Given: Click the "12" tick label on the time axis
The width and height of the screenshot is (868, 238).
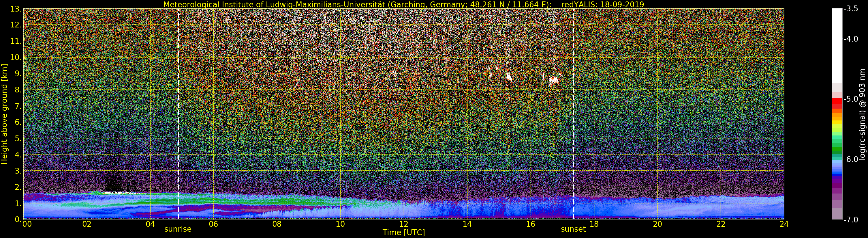Looking at the screenshot, I should point(404,224).
